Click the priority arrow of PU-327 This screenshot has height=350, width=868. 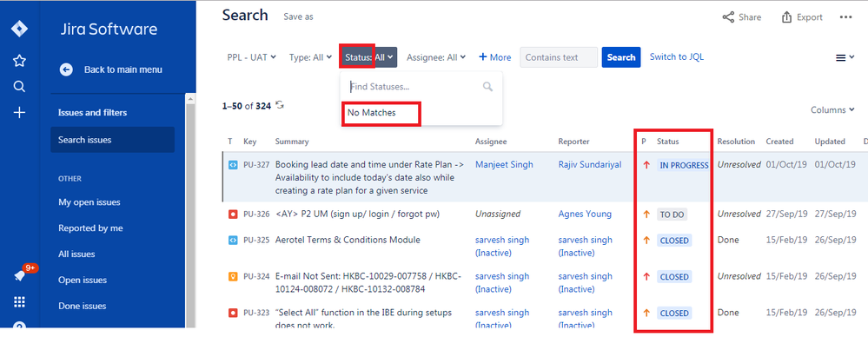646,165
